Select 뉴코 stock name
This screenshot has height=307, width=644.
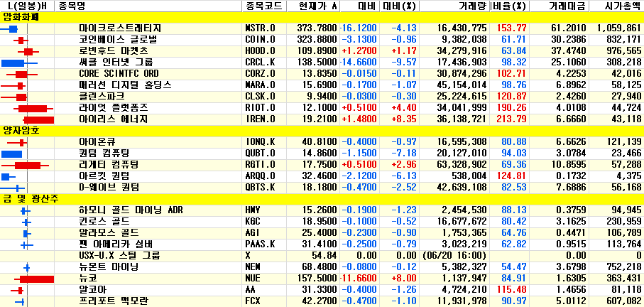[x=88, y=279]
